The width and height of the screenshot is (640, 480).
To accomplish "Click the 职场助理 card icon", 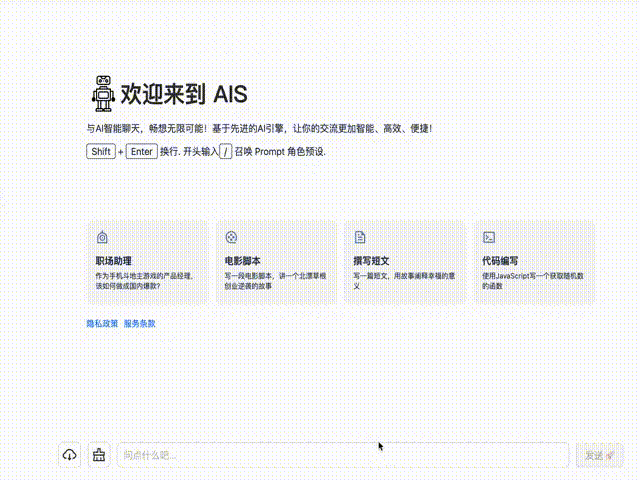I will click(x=102, y=237).
